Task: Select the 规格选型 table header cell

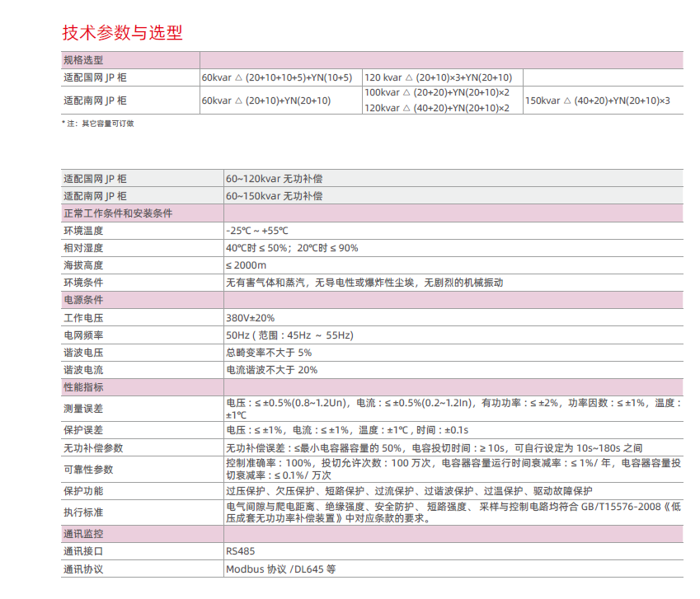Action: [83, 60]
